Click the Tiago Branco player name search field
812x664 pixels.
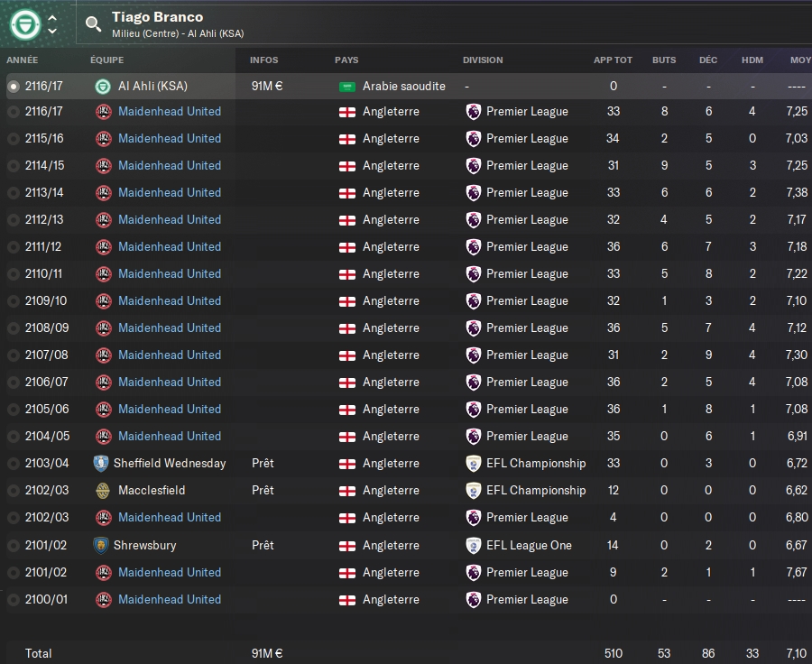[158, 17]
